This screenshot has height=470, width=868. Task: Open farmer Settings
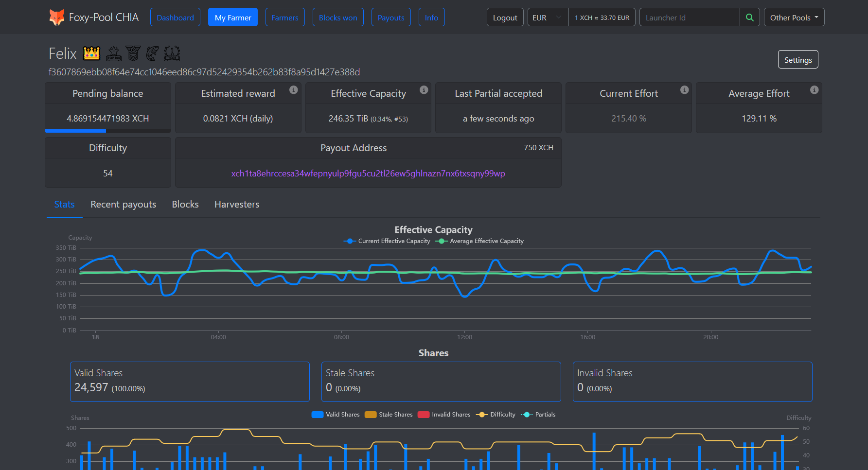point(797,60)
